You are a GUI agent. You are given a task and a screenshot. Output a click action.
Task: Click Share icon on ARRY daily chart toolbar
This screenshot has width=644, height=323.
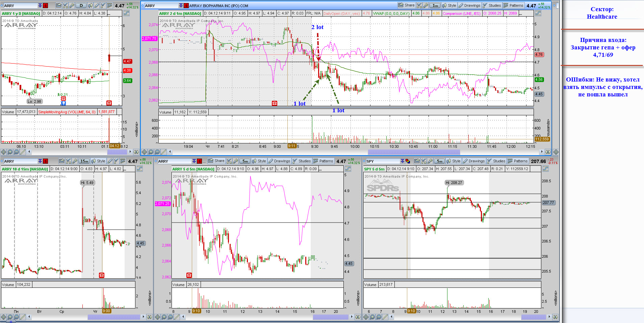[59, 5]
